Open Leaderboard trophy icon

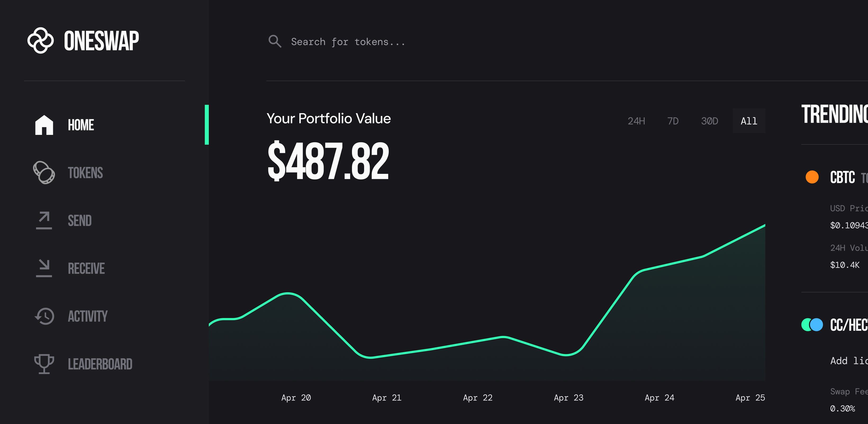44,364
